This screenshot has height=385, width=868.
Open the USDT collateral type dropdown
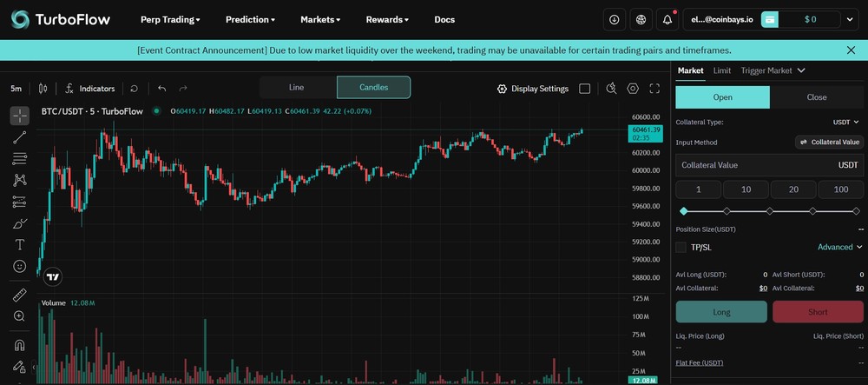[x=845, y=122]
